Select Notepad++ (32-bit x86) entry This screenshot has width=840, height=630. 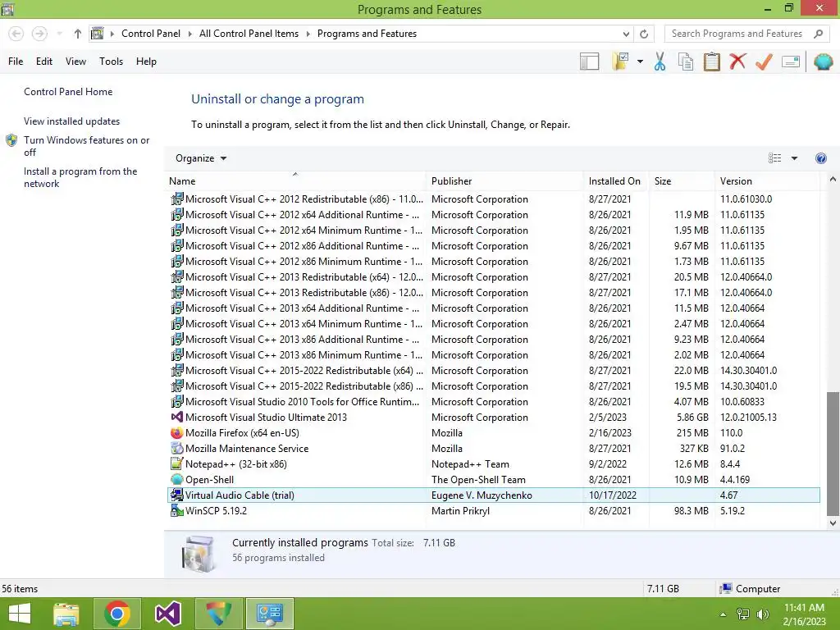[x=494, y=464]
